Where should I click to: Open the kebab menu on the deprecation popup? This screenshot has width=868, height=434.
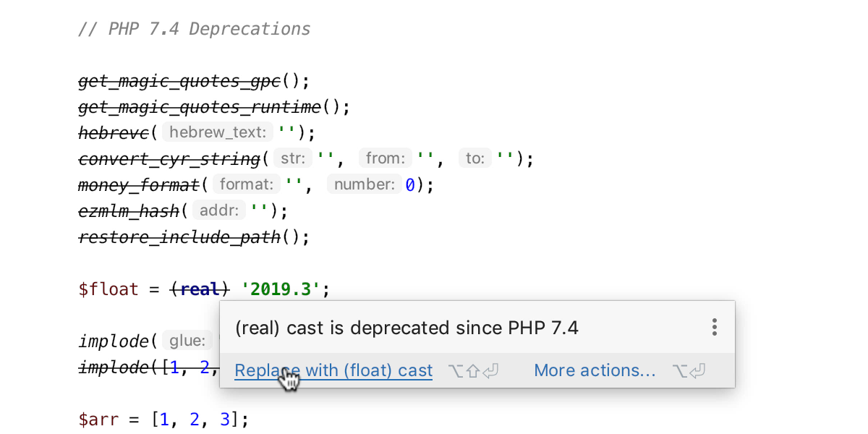714,327
